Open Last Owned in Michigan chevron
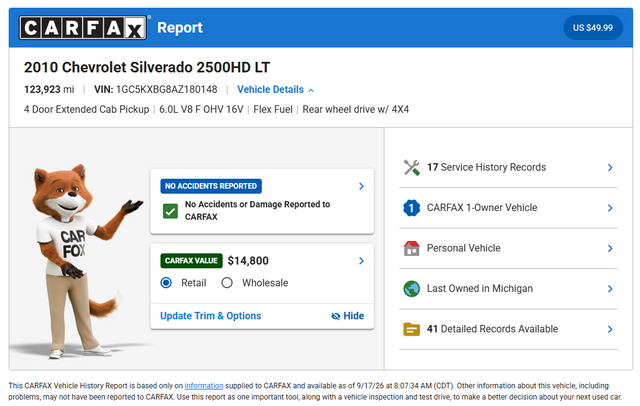This screenshot has height=406, width=640. coord(610,288)
